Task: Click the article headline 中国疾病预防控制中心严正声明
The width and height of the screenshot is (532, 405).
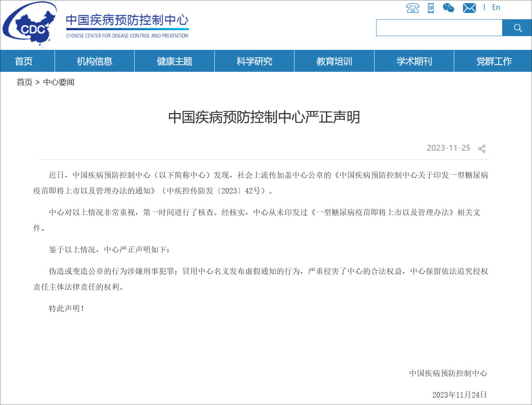Action: coord(264,117)
